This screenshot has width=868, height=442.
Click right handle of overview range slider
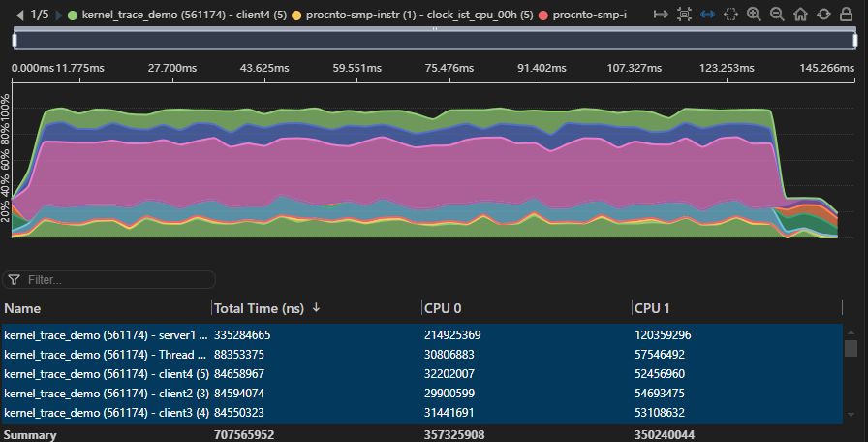click(x=854, y=40)
